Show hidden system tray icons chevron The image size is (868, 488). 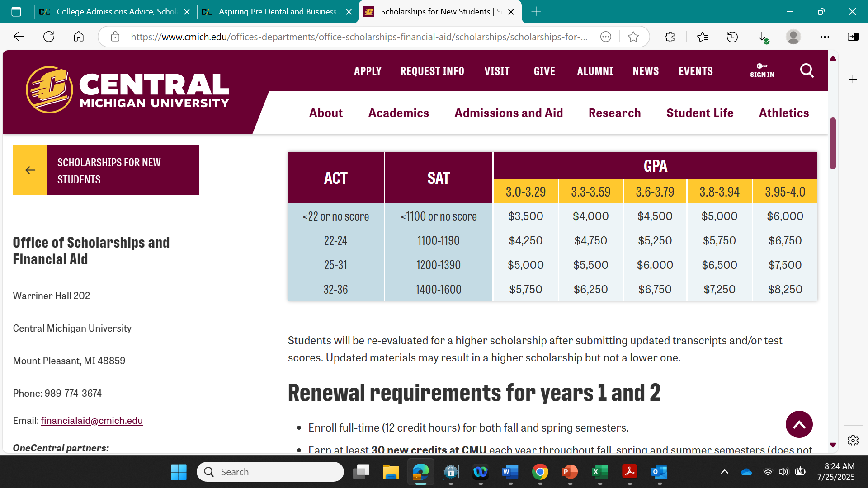(724, 472)
